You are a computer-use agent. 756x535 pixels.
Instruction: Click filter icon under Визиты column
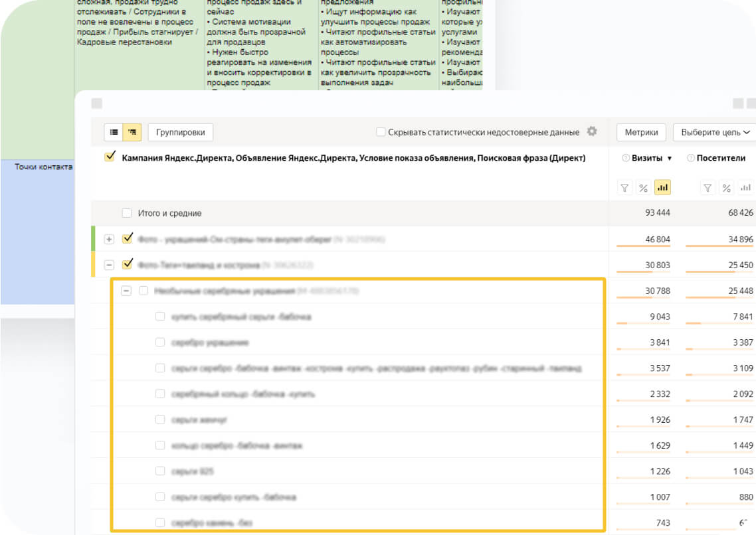[624, 188]
